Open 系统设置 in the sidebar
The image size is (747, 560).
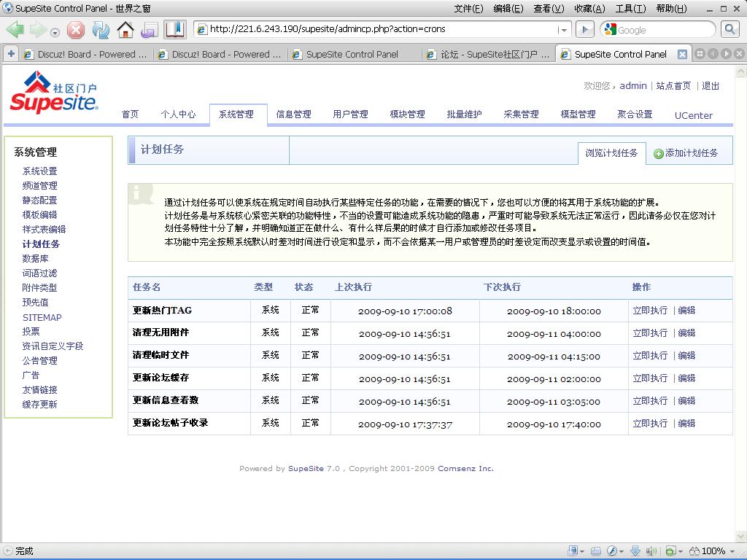[x=39, y=171]
